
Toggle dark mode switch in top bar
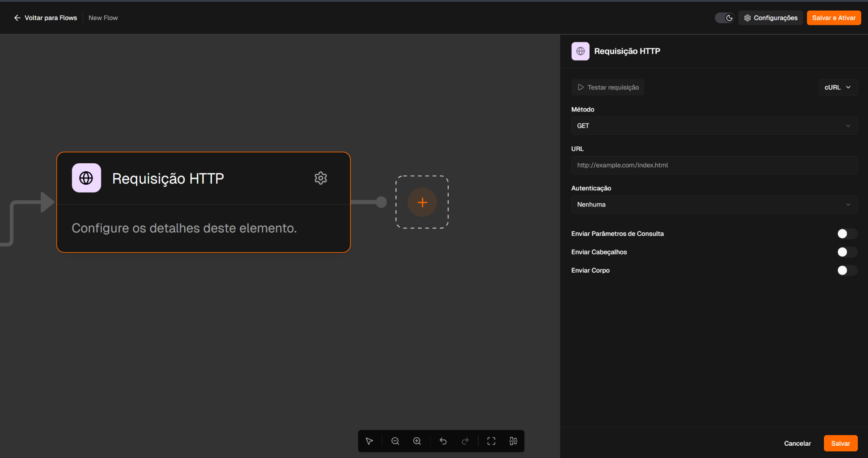coord(724,18)
